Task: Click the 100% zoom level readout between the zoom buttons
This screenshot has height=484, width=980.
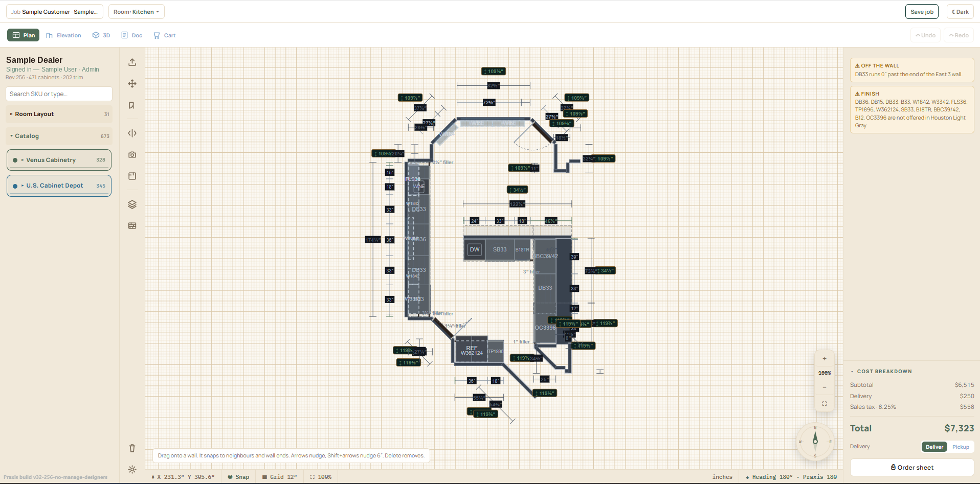Action: 825,373
